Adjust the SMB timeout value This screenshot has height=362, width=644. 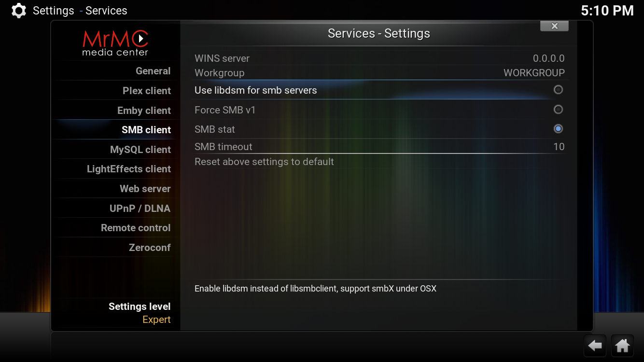pos(379,147)
